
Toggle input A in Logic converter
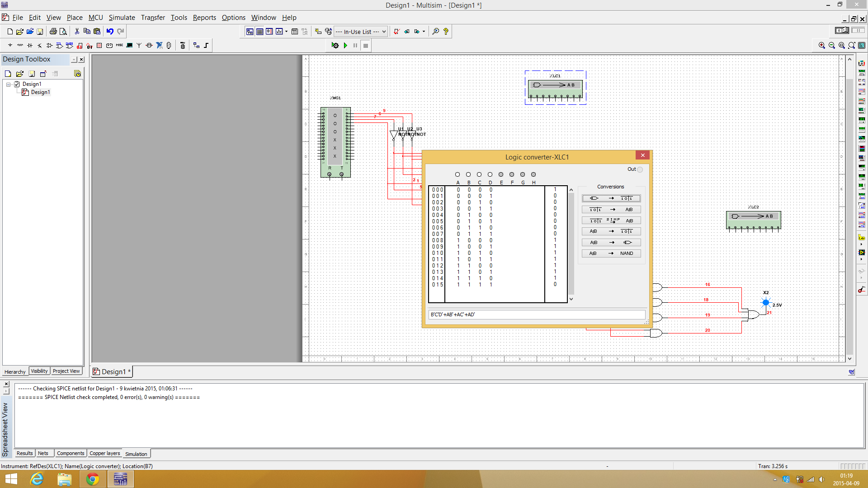point(458,174)
